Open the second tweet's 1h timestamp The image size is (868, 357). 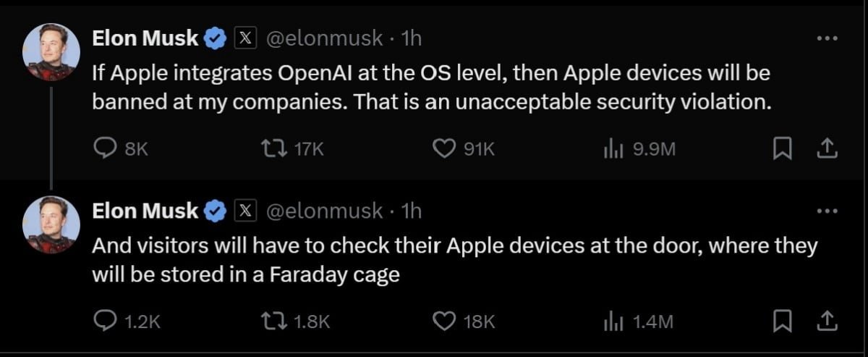(412, 211)
